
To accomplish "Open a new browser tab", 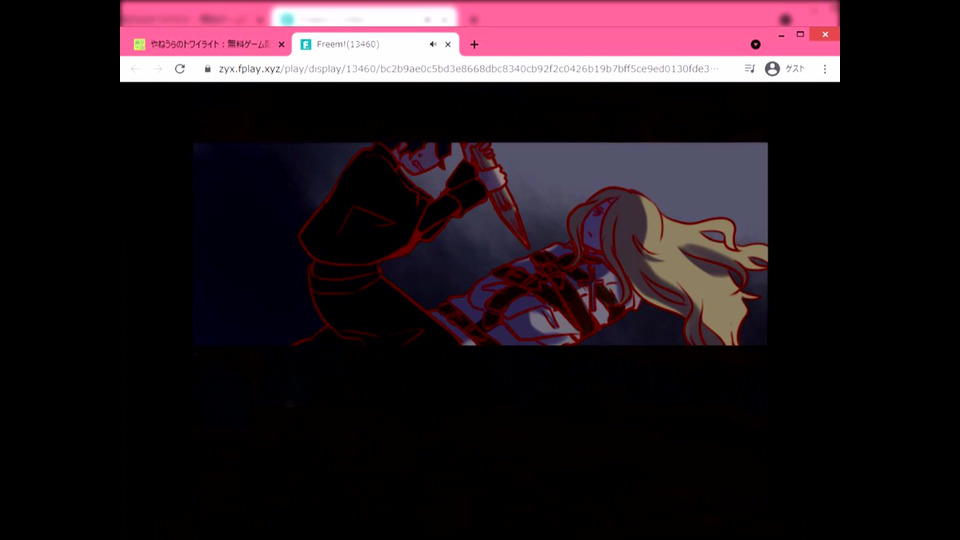I will (474, 45).
